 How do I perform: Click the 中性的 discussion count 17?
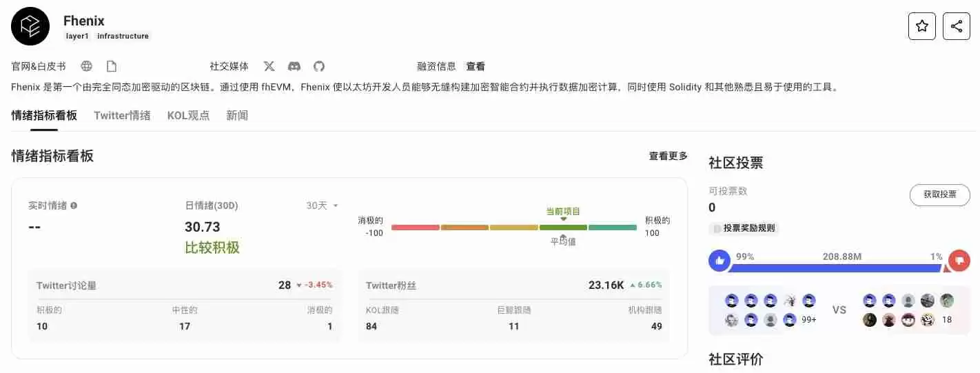(185, 326)
